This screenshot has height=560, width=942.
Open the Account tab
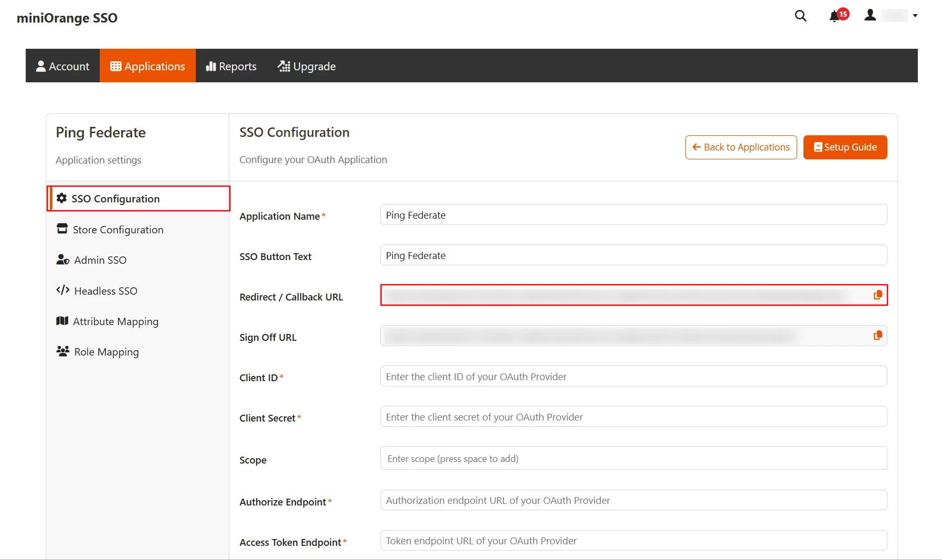click(62, 66)
